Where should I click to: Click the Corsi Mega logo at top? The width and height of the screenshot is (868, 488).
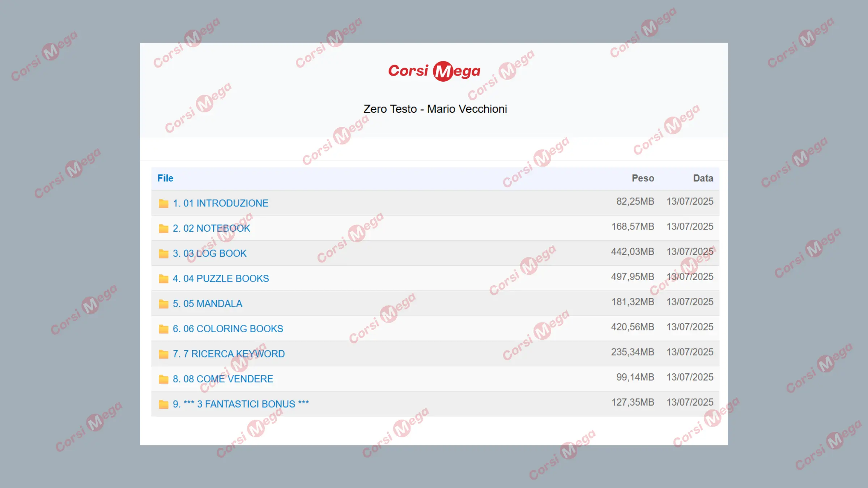434,71
